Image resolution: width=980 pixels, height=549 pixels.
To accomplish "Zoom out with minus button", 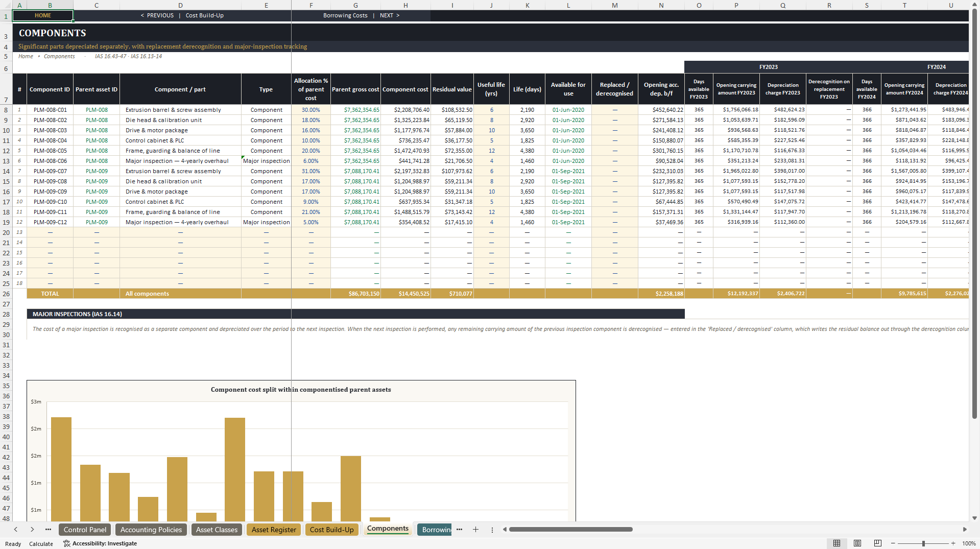I will click(893, 543).
